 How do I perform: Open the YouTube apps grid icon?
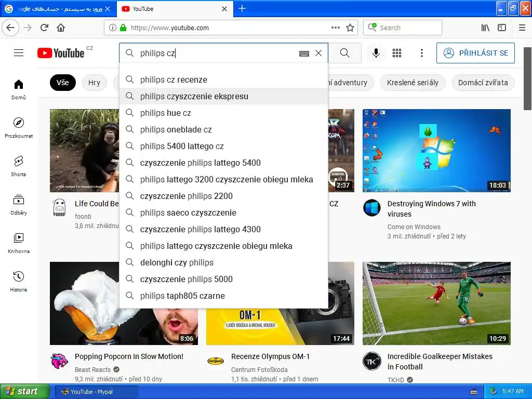click(396, 53)
